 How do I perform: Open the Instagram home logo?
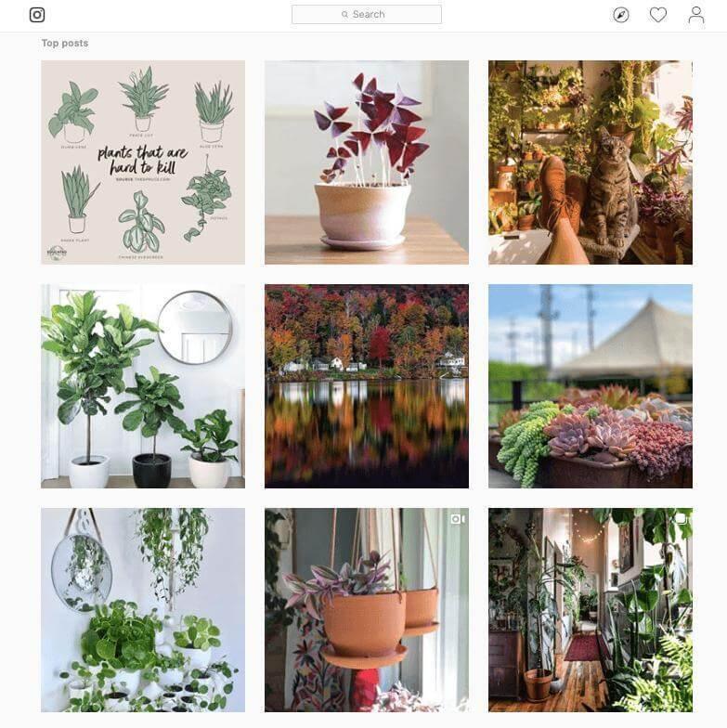coord(37,15)
